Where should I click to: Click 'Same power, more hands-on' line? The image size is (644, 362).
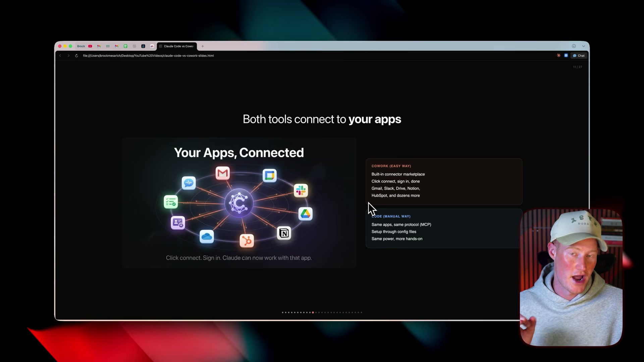[x=397, y=239]
